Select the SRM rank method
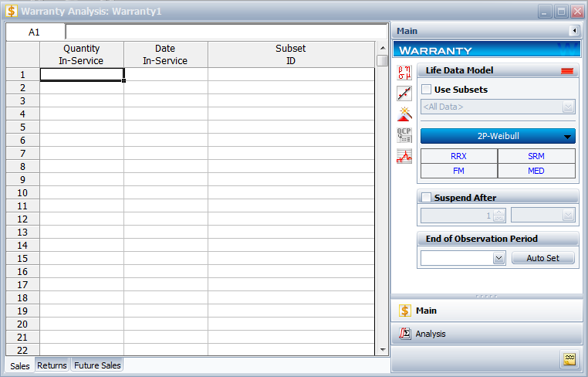 point(536,156)
